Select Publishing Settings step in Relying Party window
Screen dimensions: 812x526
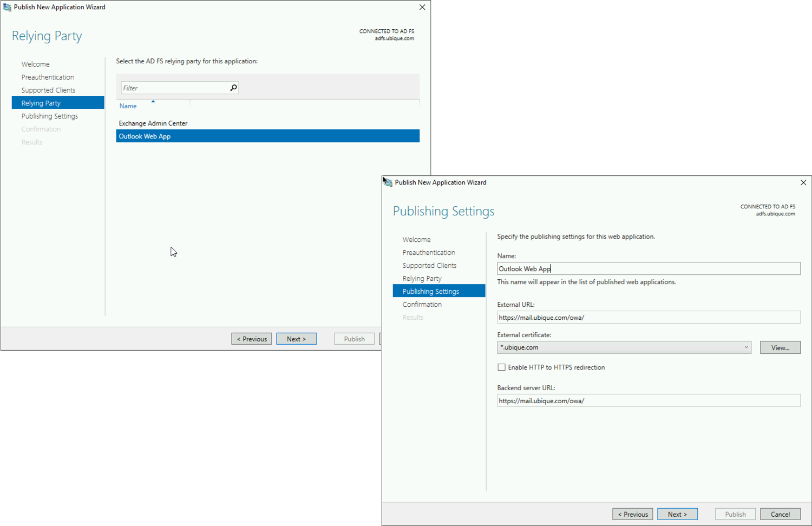coord(50,116)
